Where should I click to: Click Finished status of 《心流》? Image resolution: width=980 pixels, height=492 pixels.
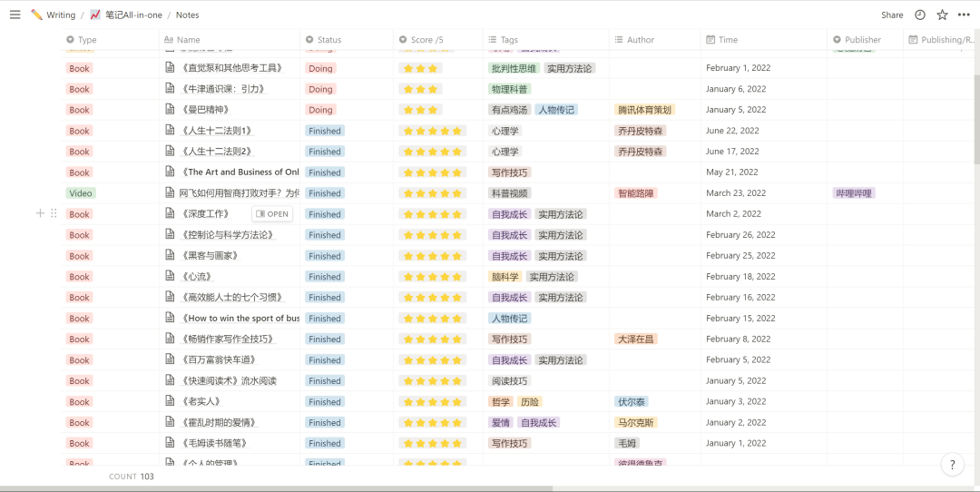[324, 276]
